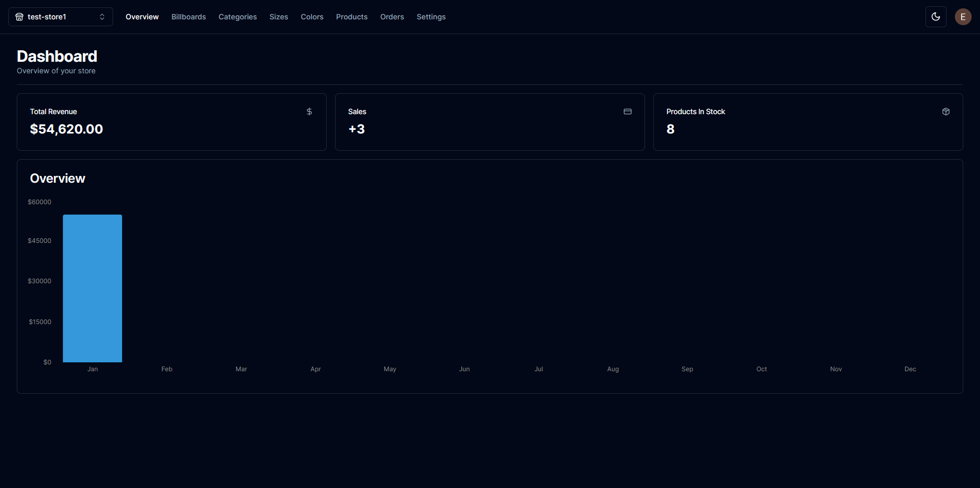Open the Categories section

(237, 16)
